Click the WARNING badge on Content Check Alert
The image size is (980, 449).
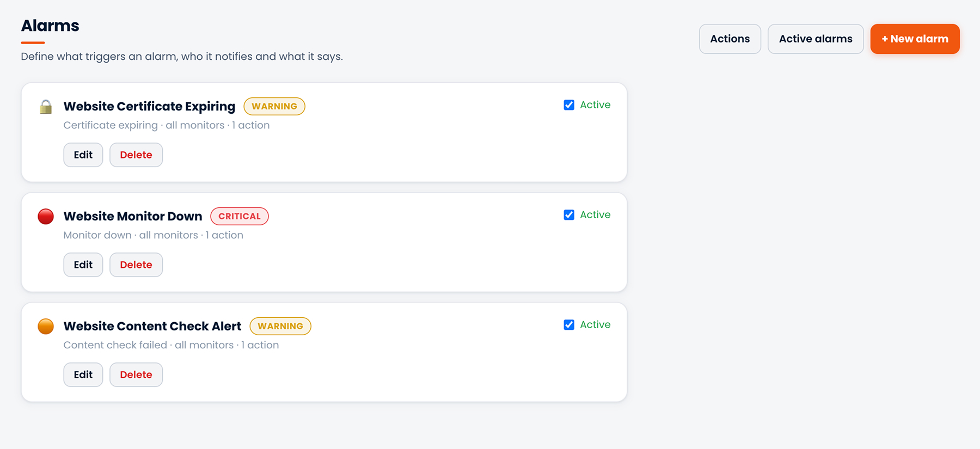(x=280, y=326)
